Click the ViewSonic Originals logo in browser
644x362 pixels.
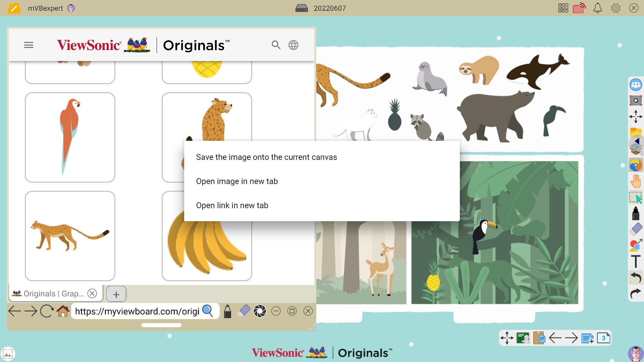[x=143, y=45]
